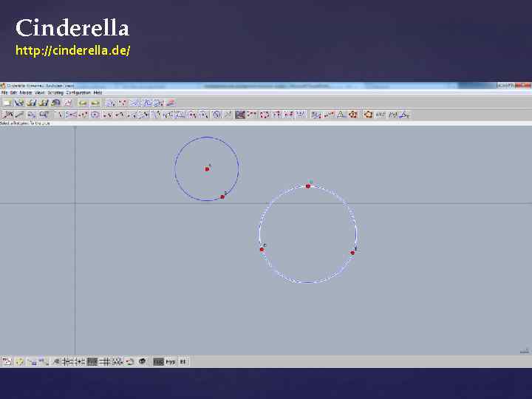Open the Edit menu
The image size is (532, 399).
[13, 92]
